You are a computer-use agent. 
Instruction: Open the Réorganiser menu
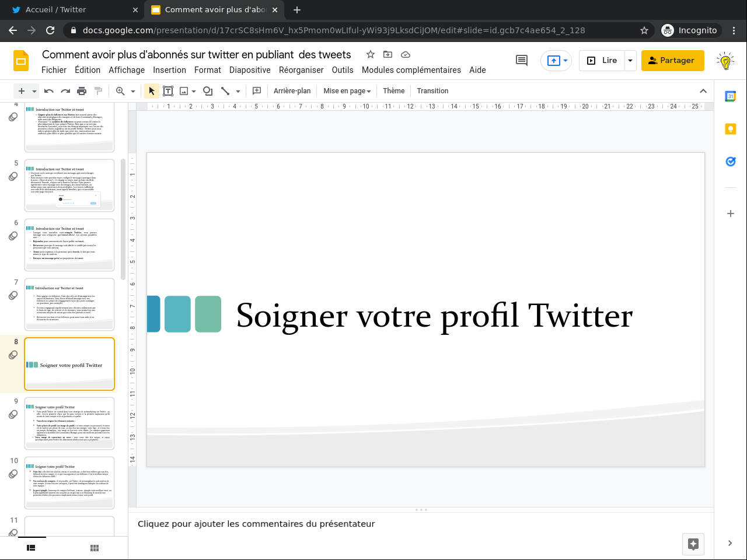301,70
